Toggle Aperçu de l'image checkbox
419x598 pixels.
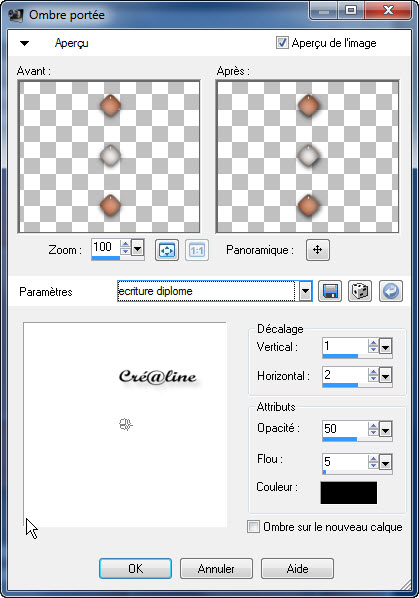click(x=282, y=43)
